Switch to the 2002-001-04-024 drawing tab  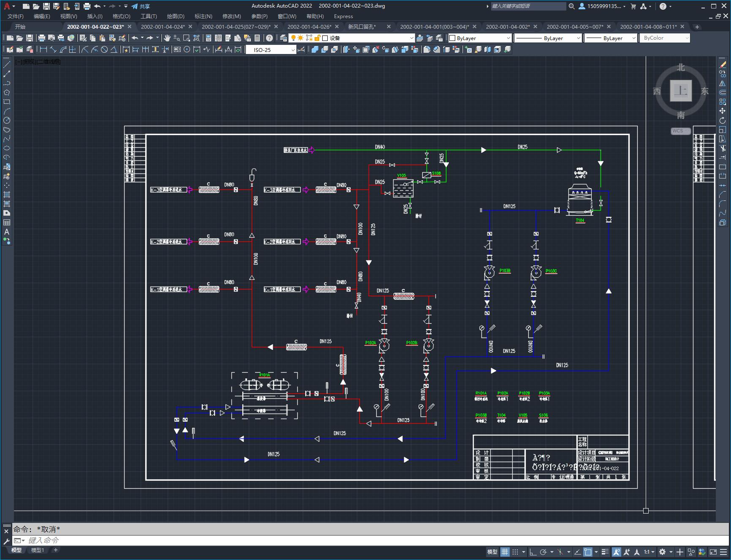(x=163, y=27)
